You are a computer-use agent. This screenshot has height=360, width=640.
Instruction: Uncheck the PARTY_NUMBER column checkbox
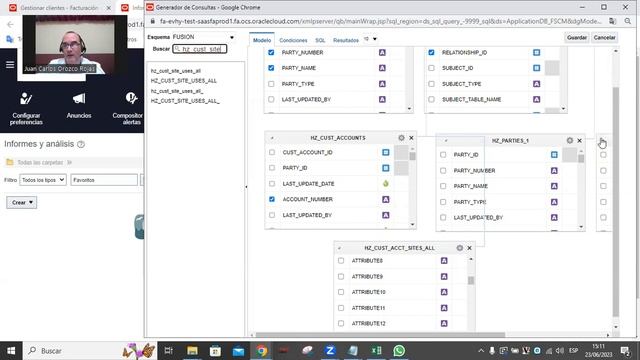pos(271,52)
